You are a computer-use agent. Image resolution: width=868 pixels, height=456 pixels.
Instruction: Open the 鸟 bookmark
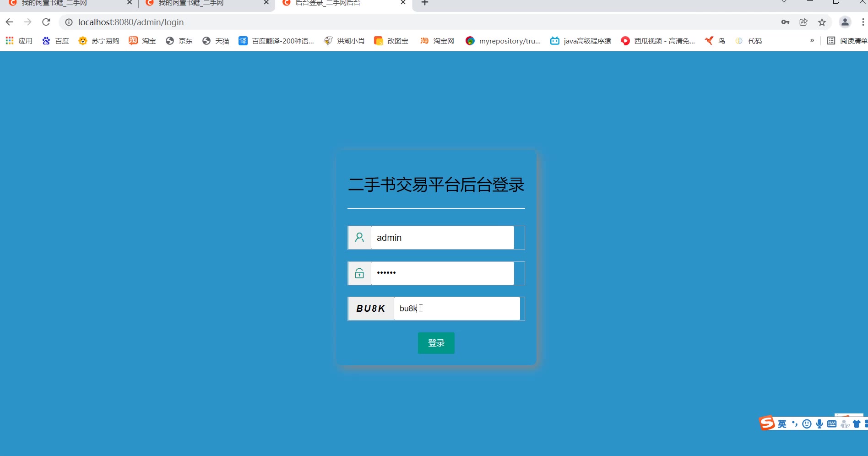[715, 41]
